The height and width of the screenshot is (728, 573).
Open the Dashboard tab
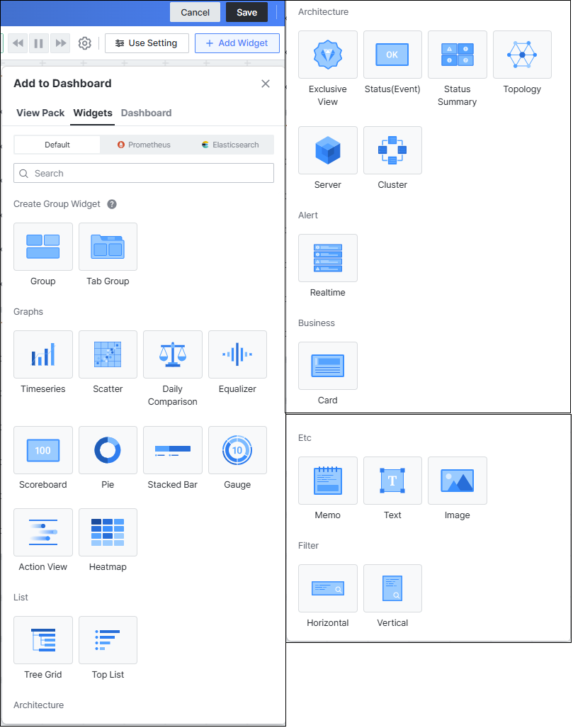tap(146, 113)
